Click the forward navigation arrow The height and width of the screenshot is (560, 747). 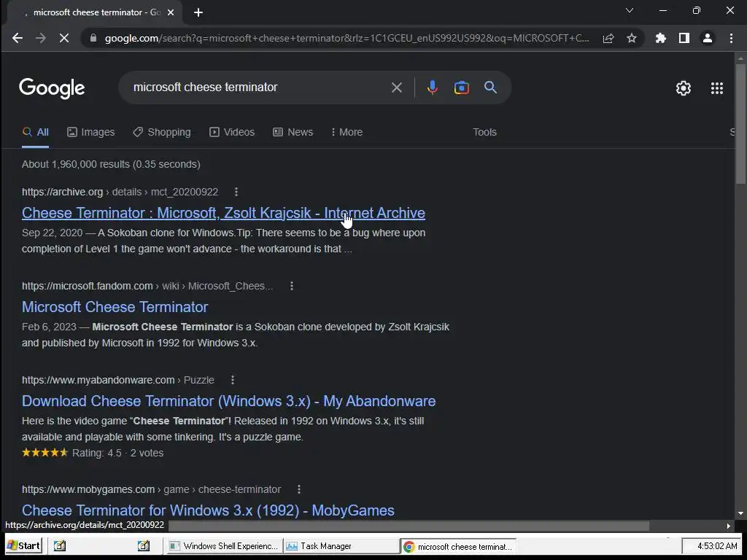coord(41,38)
